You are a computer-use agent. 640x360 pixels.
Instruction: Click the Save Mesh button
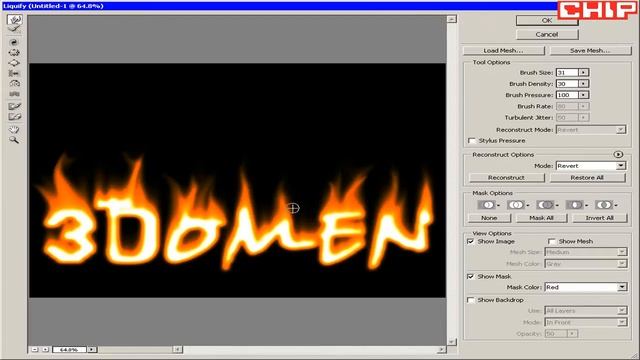590,51
